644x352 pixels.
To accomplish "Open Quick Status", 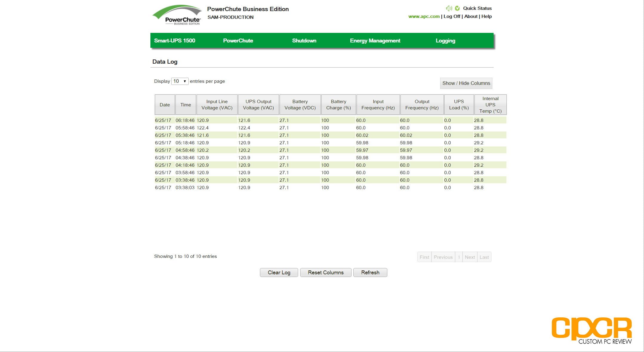I will click(477, 8).
